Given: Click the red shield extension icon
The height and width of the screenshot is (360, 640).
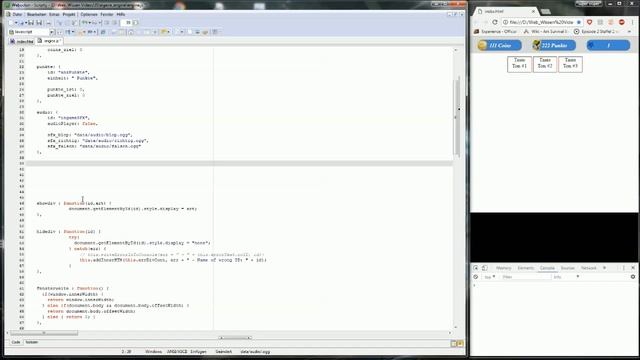Looking at the screenshot, I should click(x=589, y=22).
